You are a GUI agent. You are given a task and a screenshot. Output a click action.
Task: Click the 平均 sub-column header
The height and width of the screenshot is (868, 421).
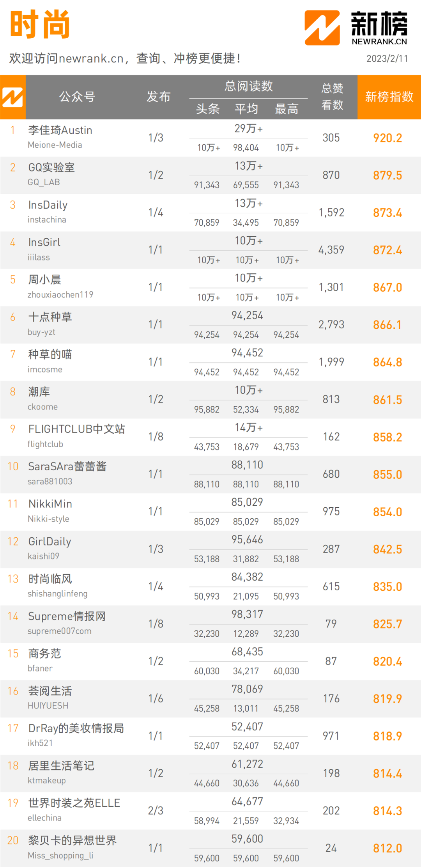click(246, 109)
